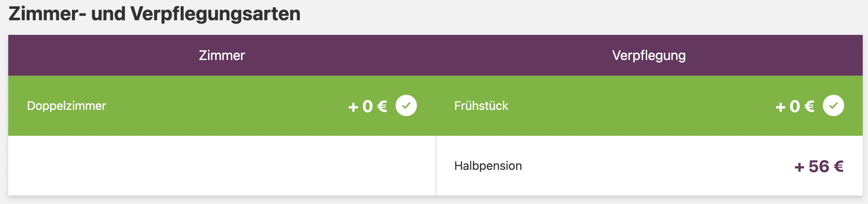Screen dimensions: 868x204
Task: Click the Doppelzimmer label text
Action: click(66, 106)
